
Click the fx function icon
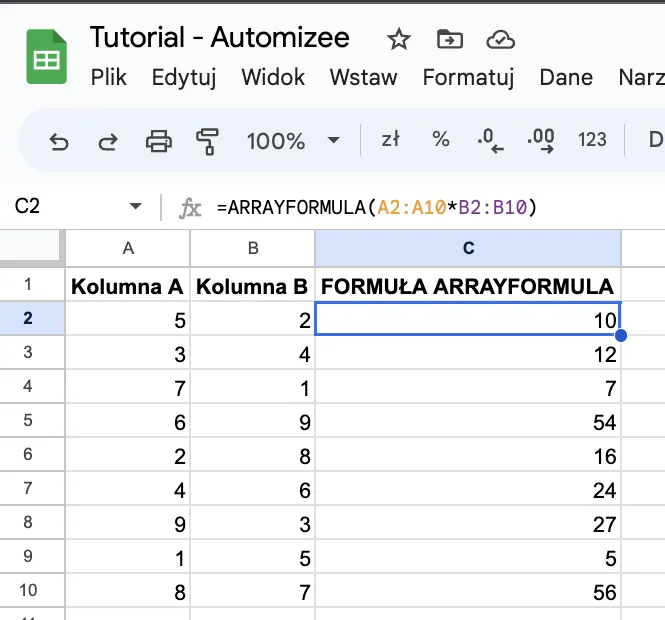(190, 208)
